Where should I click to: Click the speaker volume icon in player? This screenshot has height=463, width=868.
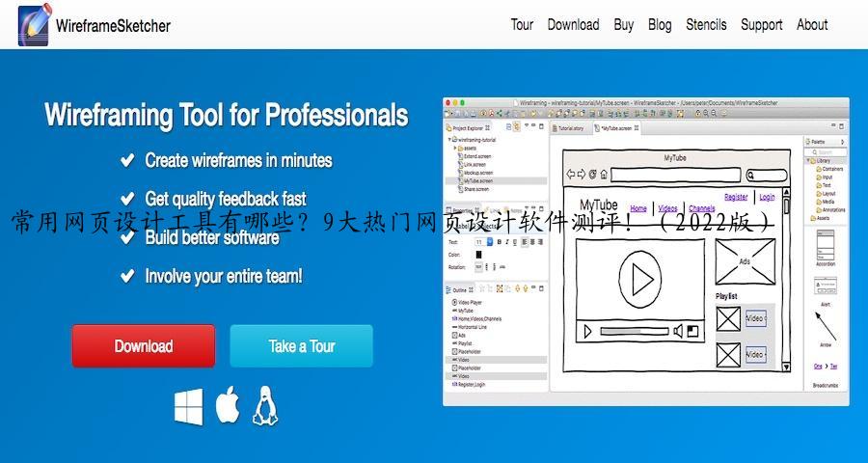(678, 331)
